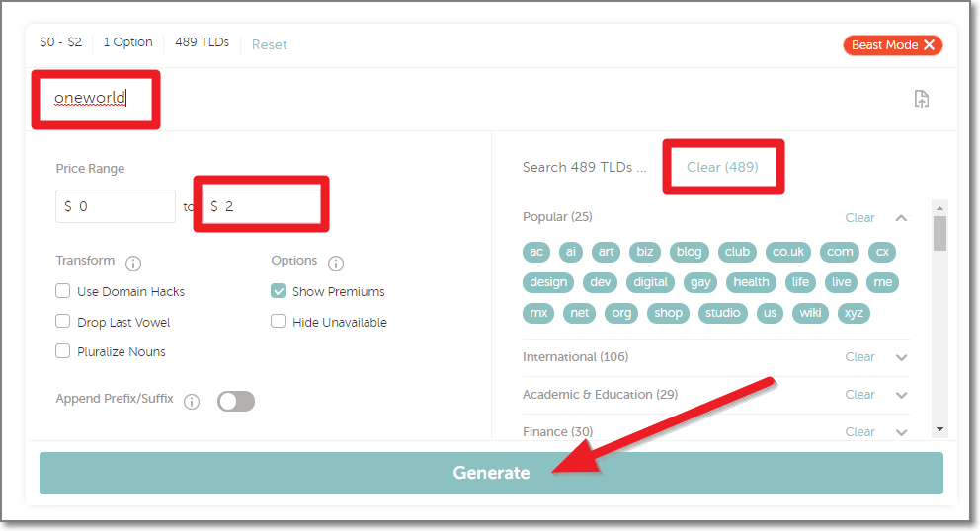The width and height of the screenshot is (980, 531).
Task: Clear the Popular TLDs
Action: click(x=860, y=218)
